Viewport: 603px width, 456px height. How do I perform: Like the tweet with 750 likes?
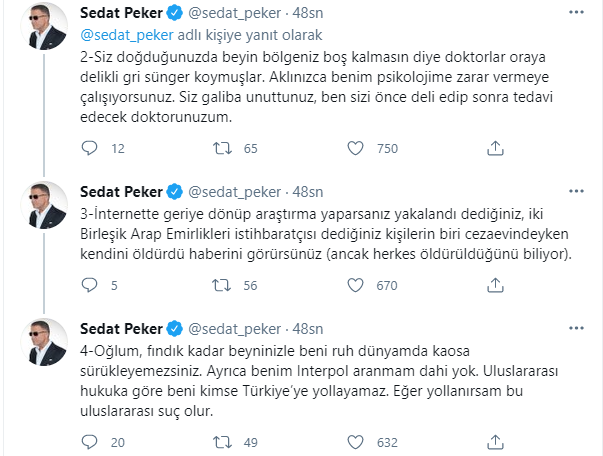click(351, 149)
